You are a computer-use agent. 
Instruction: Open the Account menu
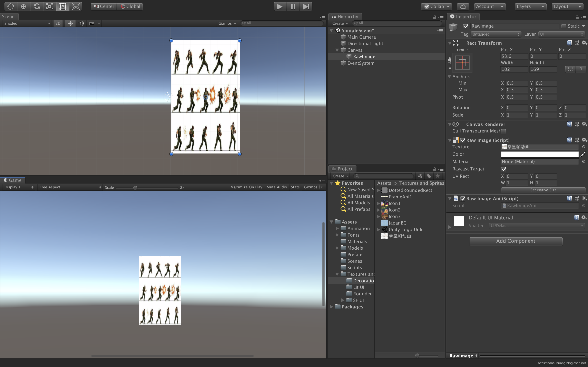(x=489, y=7)
